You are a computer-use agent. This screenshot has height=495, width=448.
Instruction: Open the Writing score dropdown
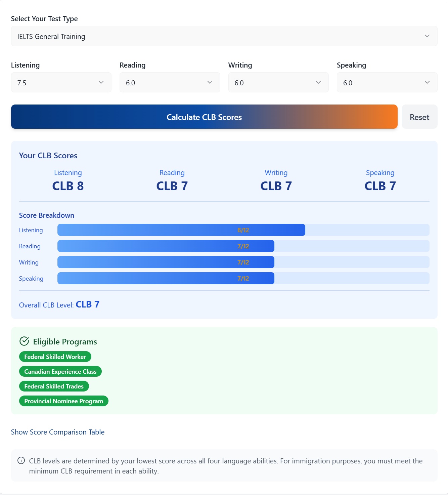coord(278,82)
